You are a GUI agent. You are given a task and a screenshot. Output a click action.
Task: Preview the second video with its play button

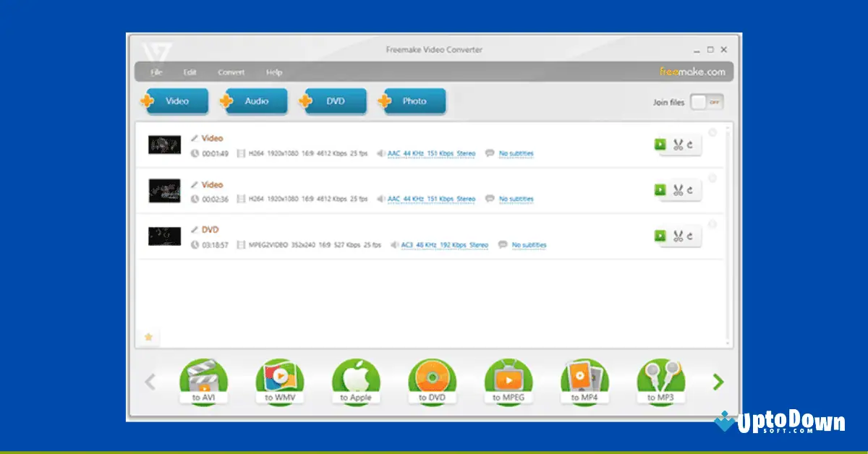(660, 190)
